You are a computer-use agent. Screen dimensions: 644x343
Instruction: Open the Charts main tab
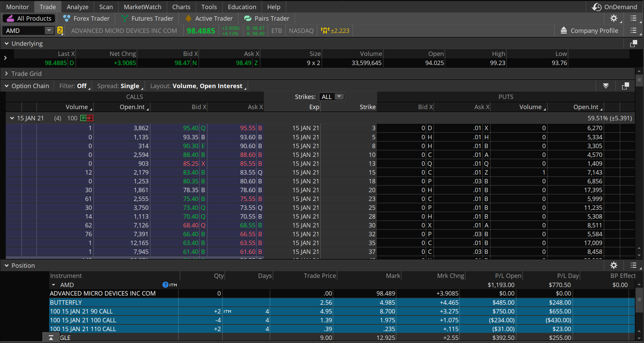click(181, 7)
